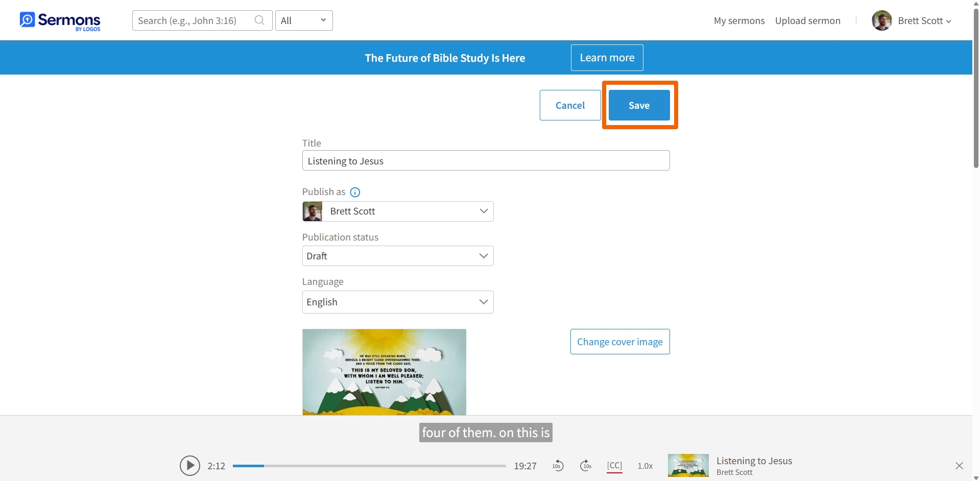Screen dimensions: 980x481
Task: Save the sermon changes
Action: [639, 105]
